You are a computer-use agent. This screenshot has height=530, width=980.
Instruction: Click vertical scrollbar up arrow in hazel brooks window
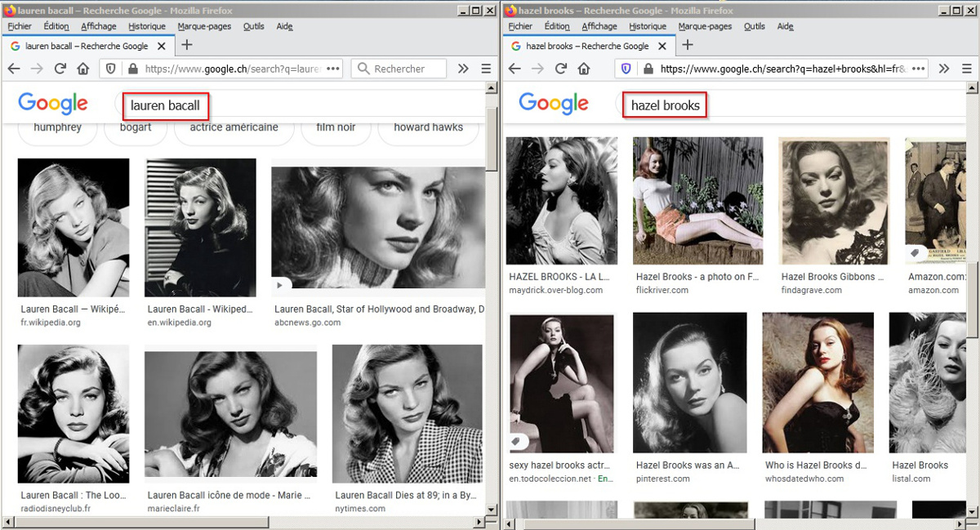pyautogui.click(x=972, y=87)
